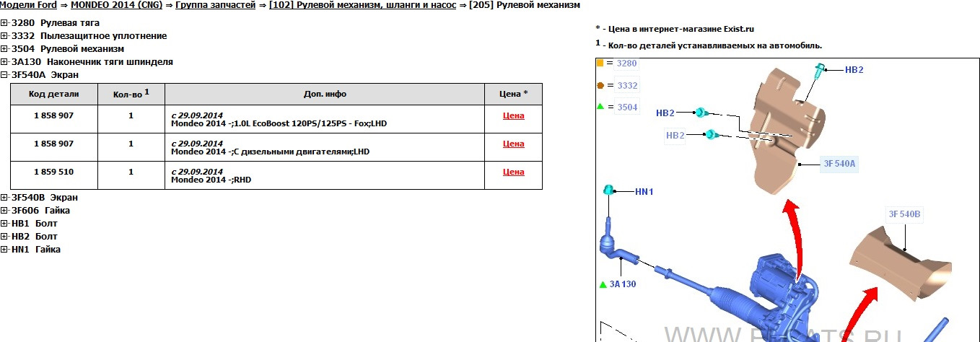Click the brown hexagon 3332 legend icon
Viewport: 980px width, 342px height.
pos(600,85)
